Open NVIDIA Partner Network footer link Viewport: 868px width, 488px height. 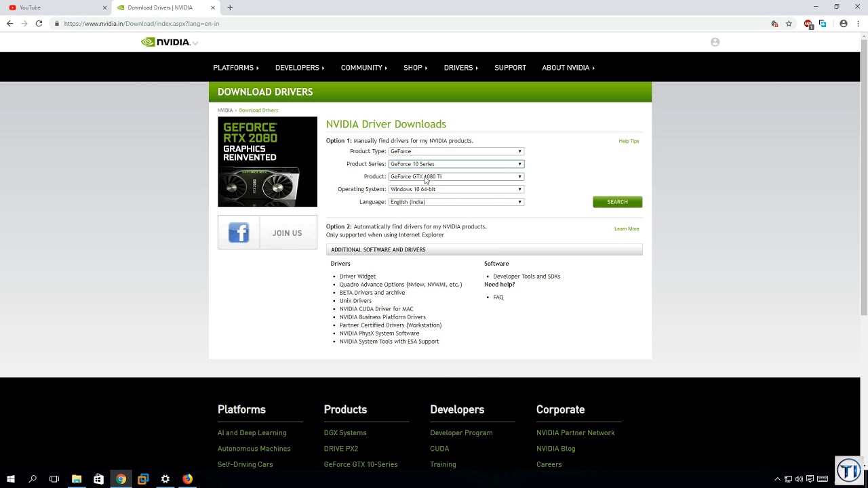point(576,433)
